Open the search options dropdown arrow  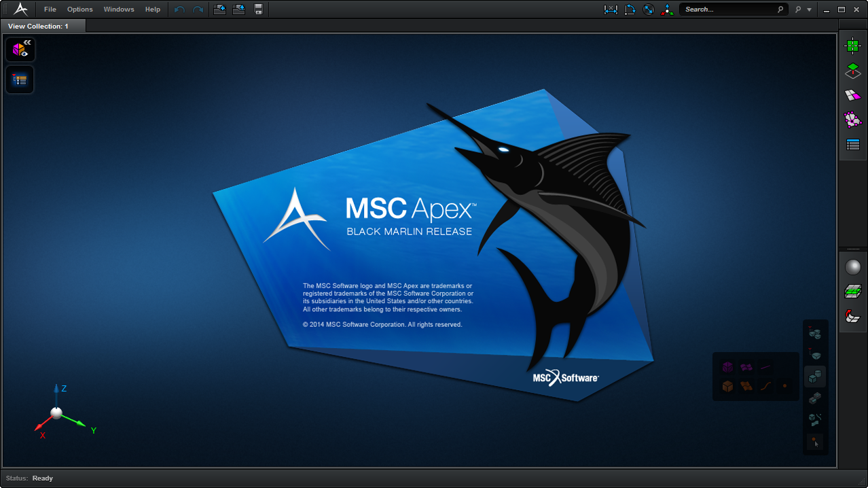tap(810, 9)
